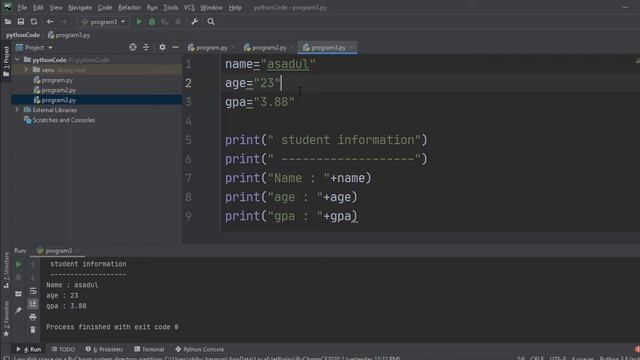Click the Save All toolbar icon
The width and height of the screenshot is (640, 360).
tap(20, 22)
